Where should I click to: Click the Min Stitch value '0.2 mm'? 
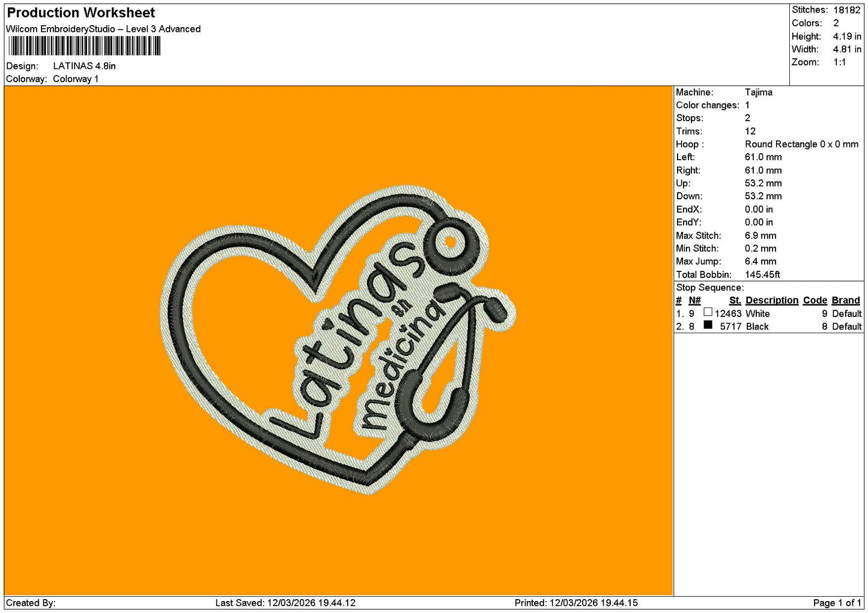[x=760, y=249]
